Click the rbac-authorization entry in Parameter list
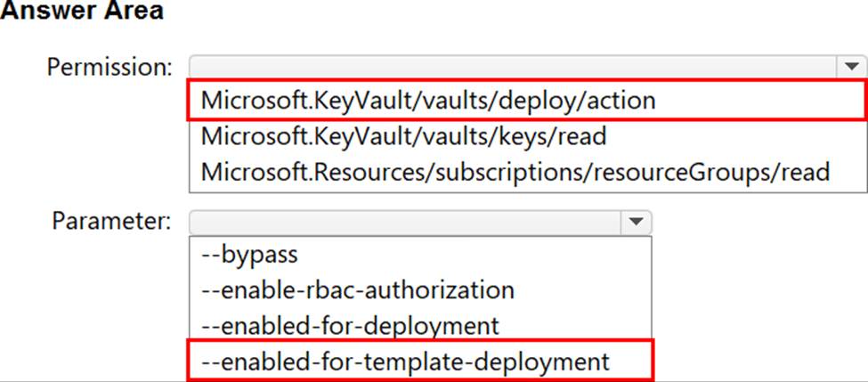Viewport: 868px width, 382px height. pyautogui.click(x=358, y=289)
